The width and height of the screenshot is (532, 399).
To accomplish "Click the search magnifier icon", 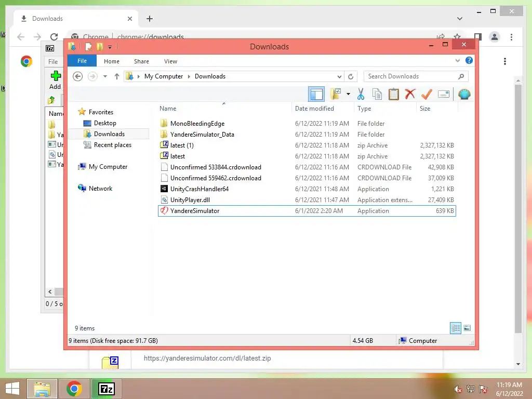I will tap(461, 76).
